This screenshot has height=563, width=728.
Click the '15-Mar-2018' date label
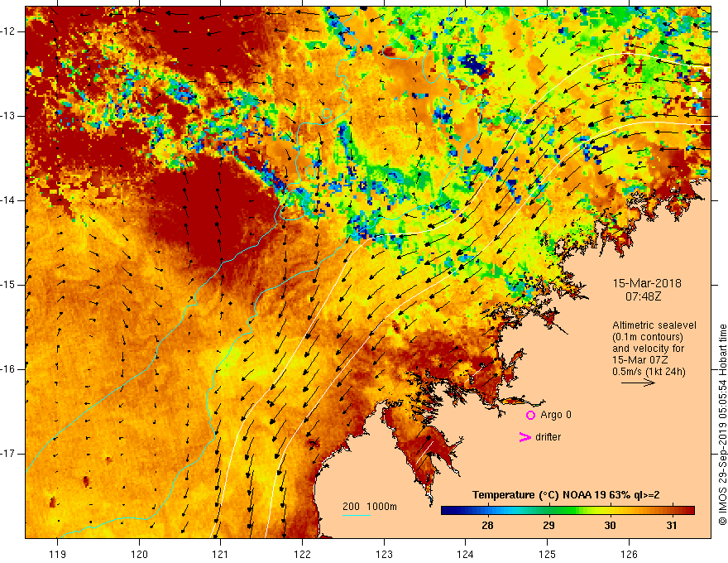click(647, 283)
